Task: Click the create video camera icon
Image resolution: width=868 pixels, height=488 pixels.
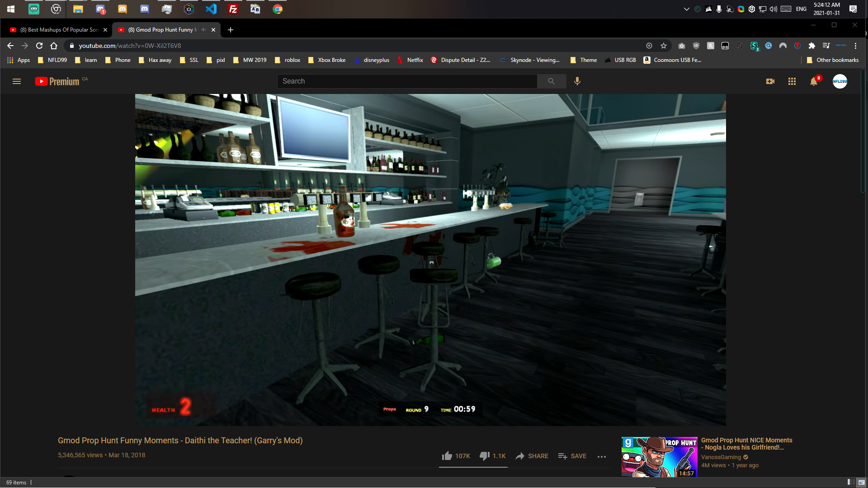Action: click(770, 81)
